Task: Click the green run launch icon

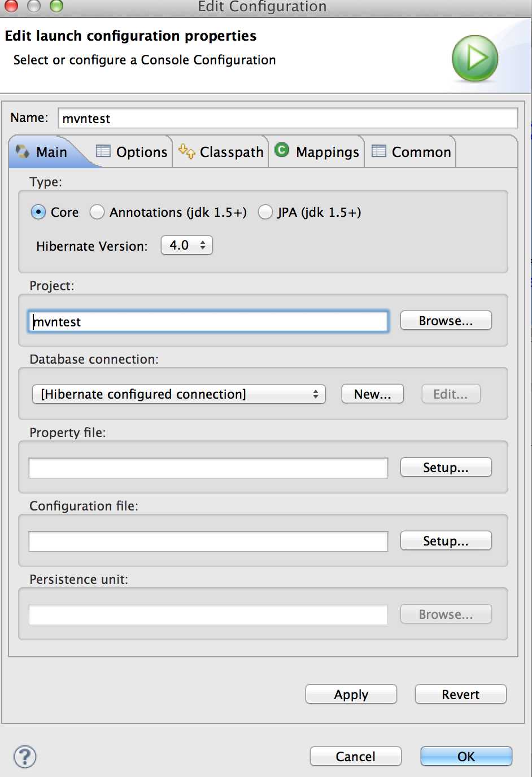Action: pos(475,58)
